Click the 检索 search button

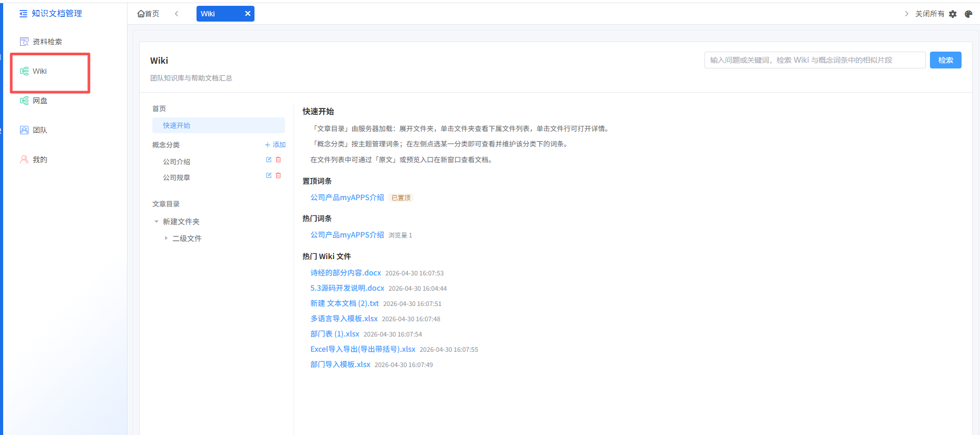coord(946,60)
